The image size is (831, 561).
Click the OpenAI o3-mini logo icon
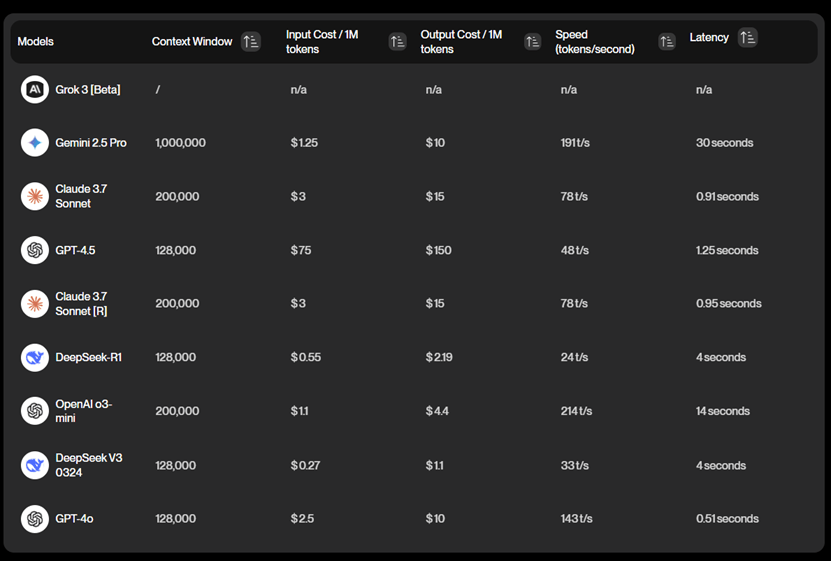35,411
